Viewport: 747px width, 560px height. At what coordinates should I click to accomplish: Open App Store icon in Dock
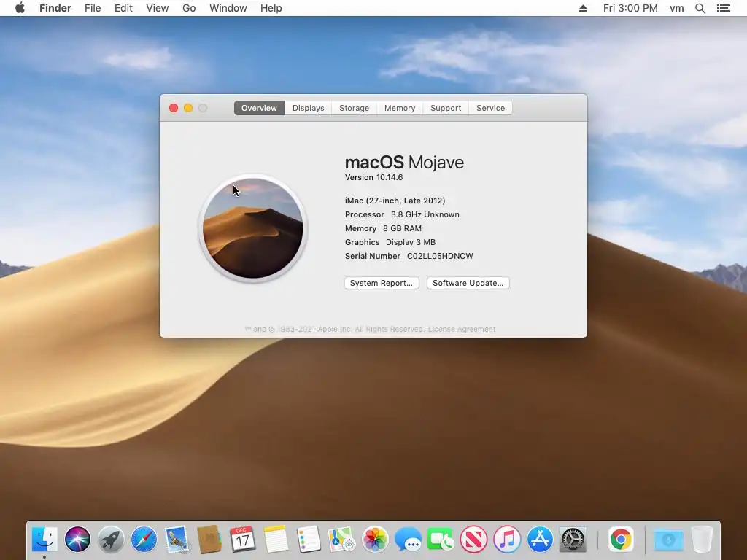point(540,540)
